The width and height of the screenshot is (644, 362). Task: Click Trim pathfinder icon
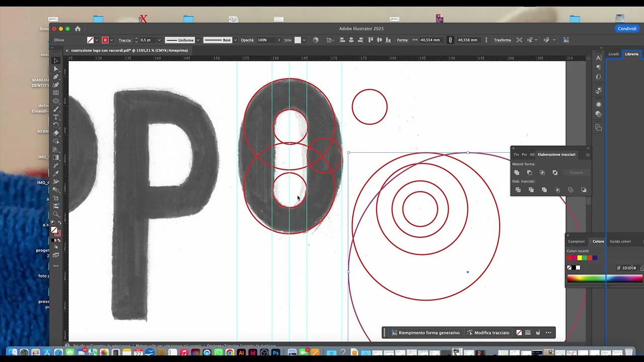(x=531, y=190)
